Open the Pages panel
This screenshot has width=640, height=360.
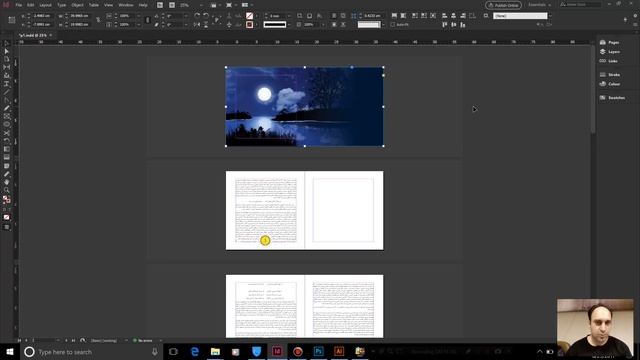(x=610, y=42)
